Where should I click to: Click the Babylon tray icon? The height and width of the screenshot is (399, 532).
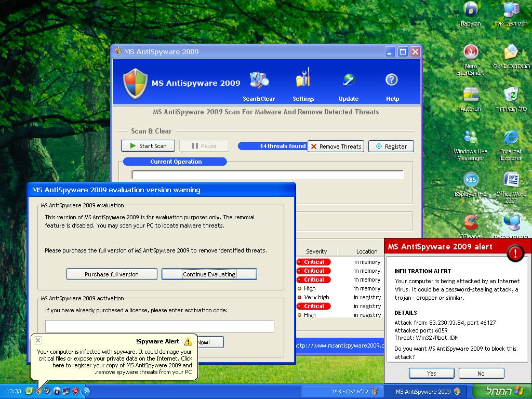click(x=57, y=391)
